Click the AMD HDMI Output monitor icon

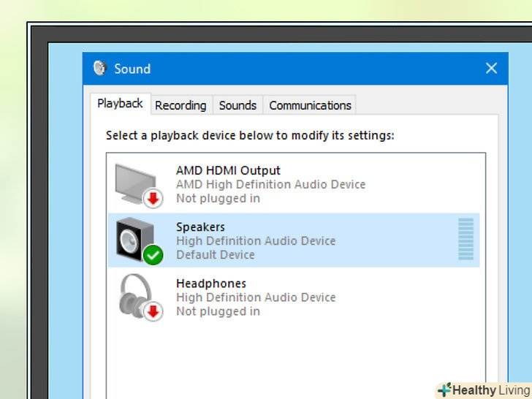point(135,181)
